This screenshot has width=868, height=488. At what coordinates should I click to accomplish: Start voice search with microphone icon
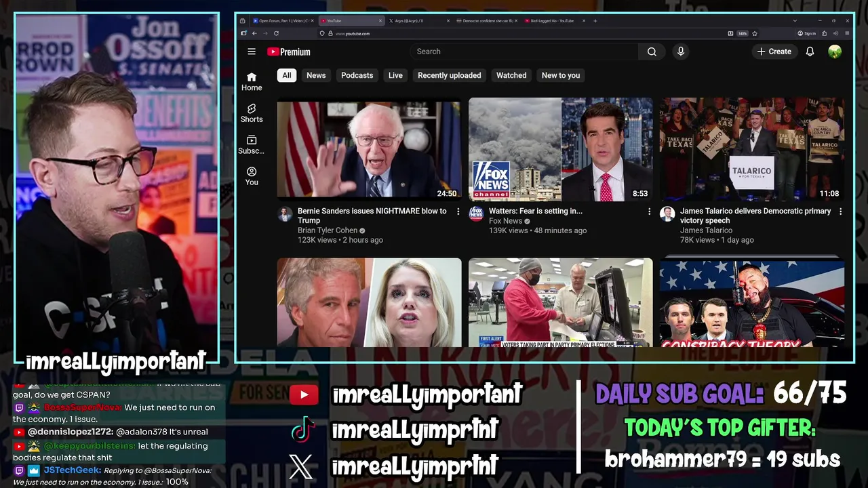(681, 52)
